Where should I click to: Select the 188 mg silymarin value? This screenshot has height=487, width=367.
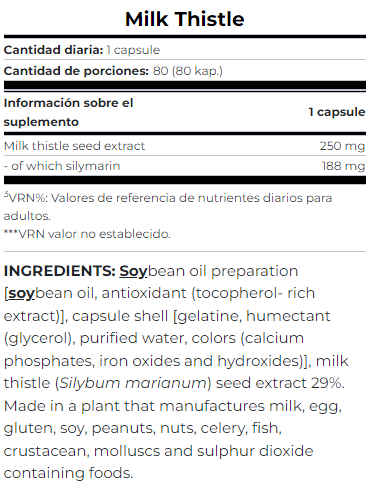point(343,166)
